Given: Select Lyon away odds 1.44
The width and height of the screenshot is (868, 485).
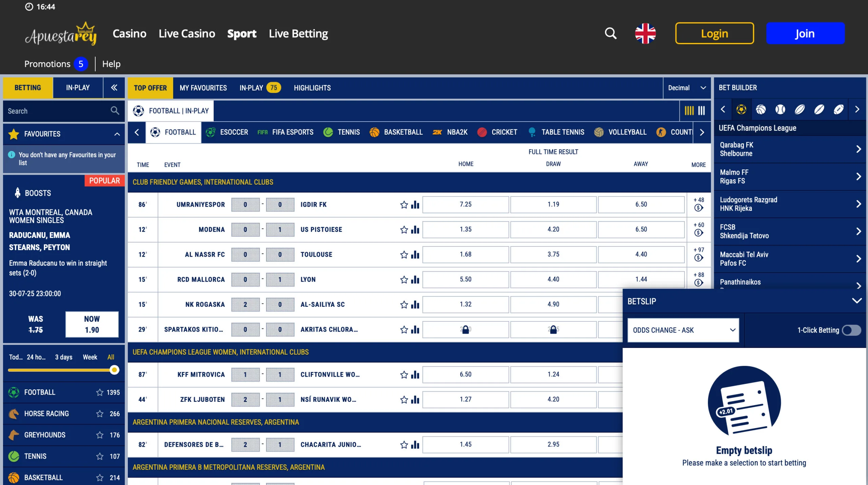Looking at the screenshot, I should click(641, 279).
